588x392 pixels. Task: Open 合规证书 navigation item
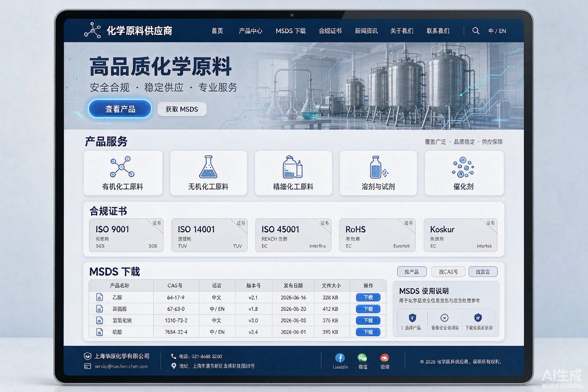click(330, 31)
